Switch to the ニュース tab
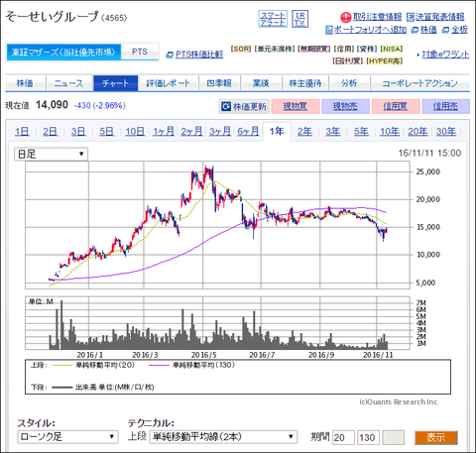 click(69, 83)
